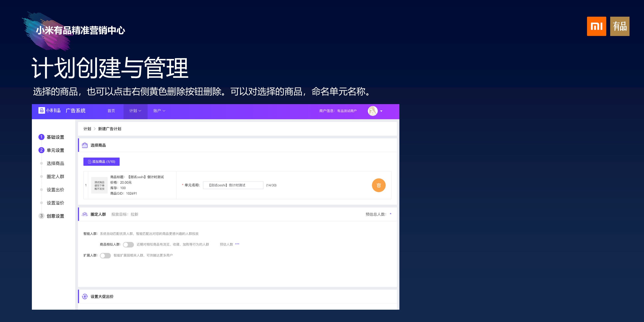Click the orange trash delete button
Viewport: 644px width, 322px height.
(x=378, y=185)
